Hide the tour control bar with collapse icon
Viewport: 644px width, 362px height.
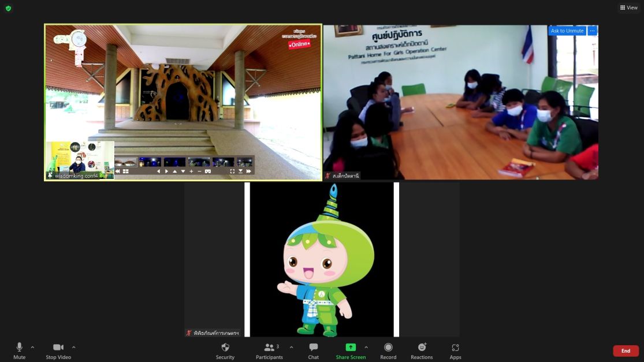coord(241,171)
